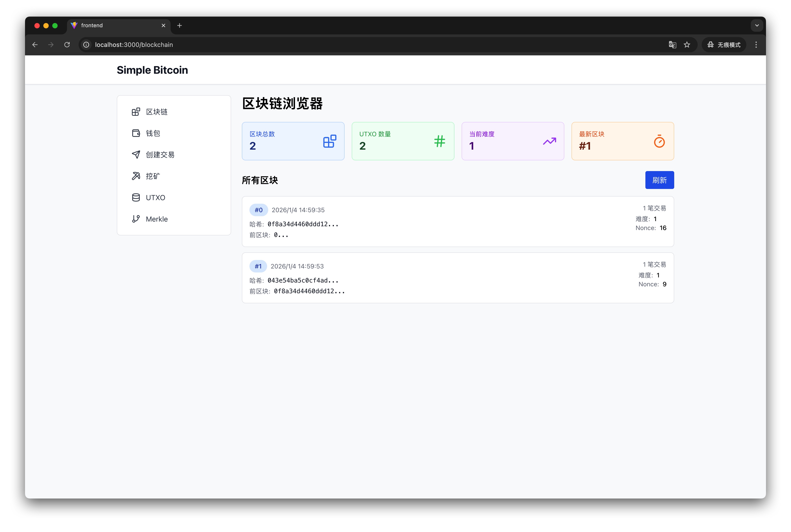
Task: Click the paper plane icon for 创建交易
Action: point(136,155)
